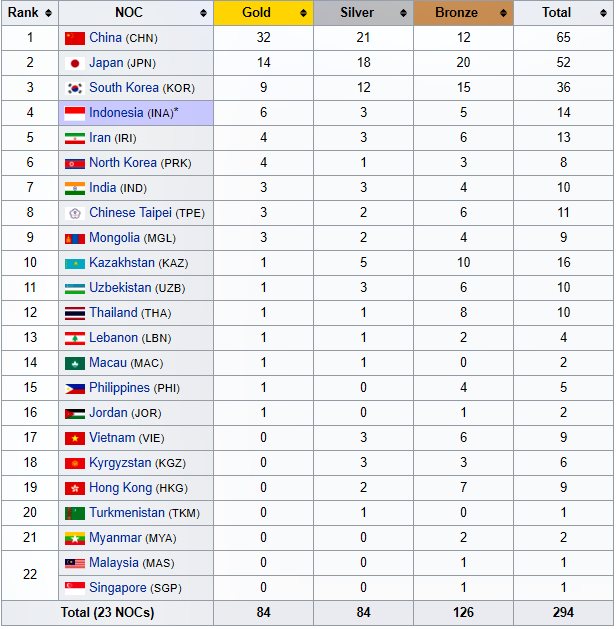Click the Chinese Taipei flag icon
This screenshot has height=629, width=616.
(x=75, y=213)
